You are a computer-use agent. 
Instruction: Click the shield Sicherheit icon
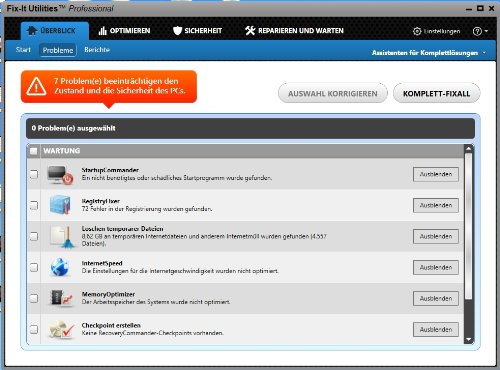[177, 31]
